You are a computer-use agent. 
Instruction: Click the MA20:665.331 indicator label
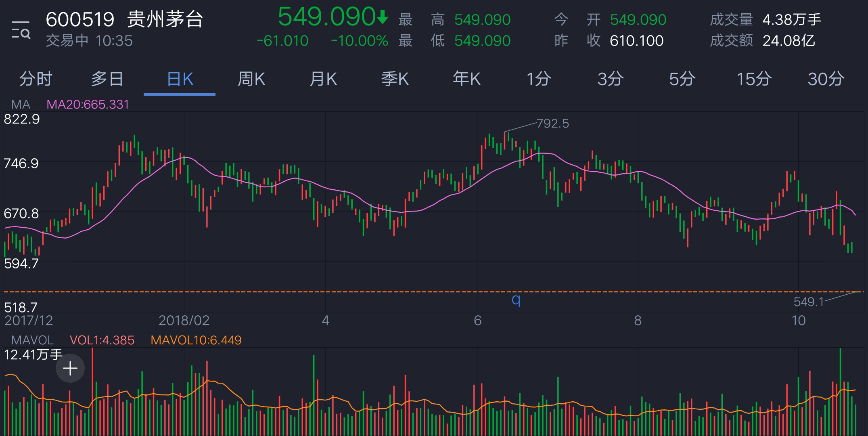click(88, 105)
